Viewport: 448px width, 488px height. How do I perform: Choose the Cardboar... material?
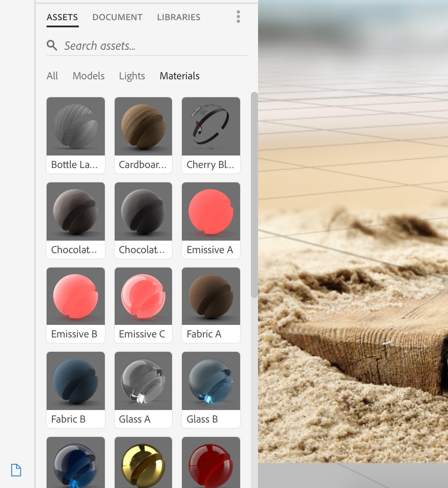[x=143, y=135]
